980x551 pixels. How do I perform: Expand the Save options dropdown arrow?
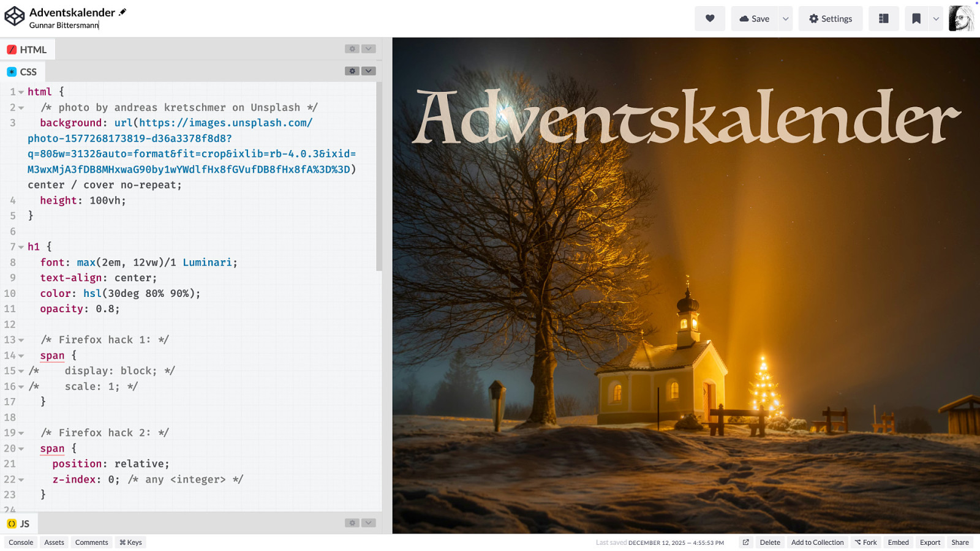[785, 18]
